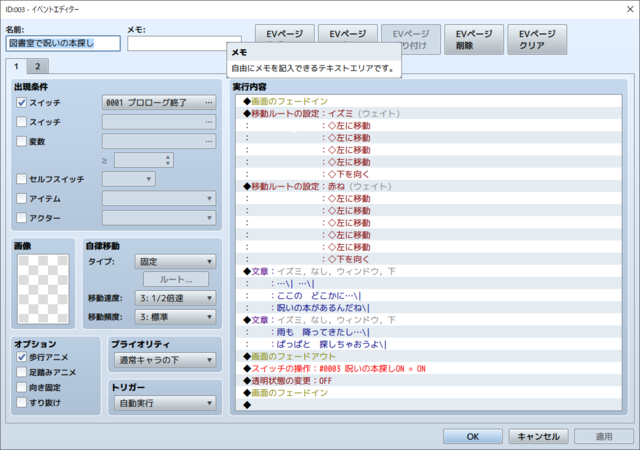The height and width of the screenshot is (450, 640).
Task: Switch to event page tab 2
Action: click(x=38, y=66)
